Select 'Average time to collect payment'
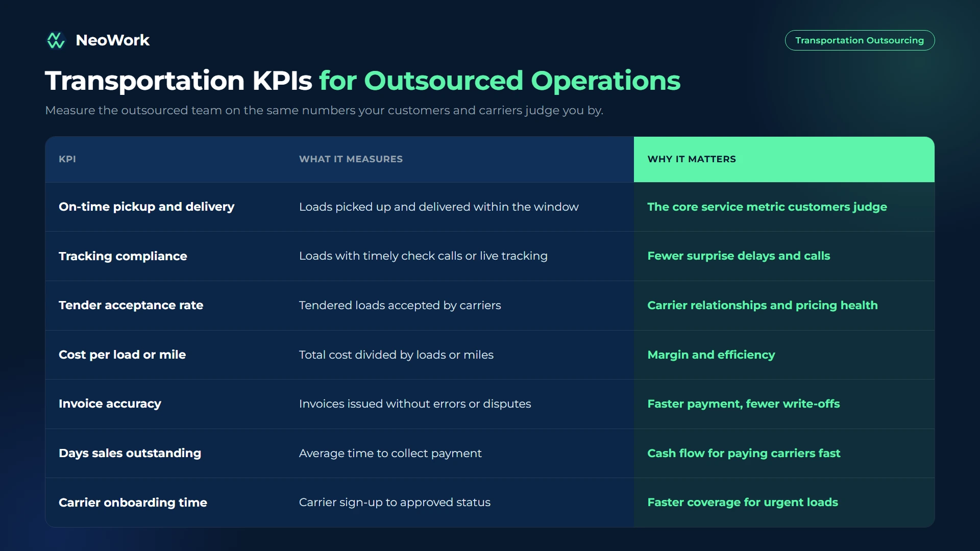 (390, 453)
